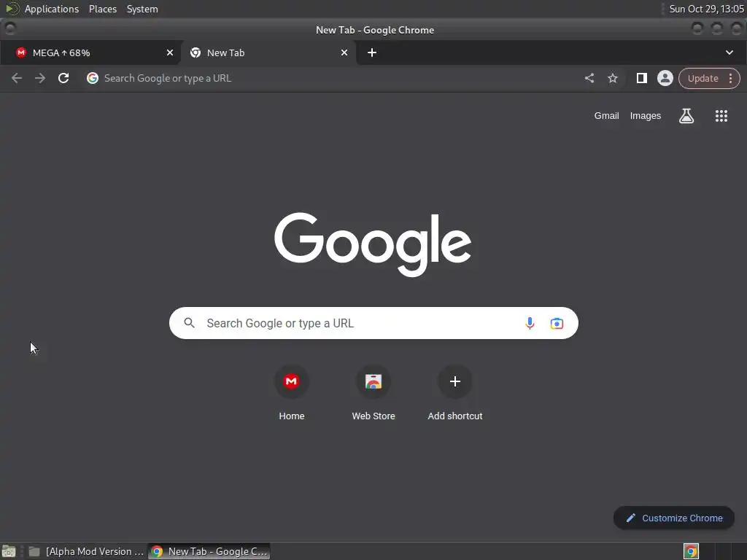The image size is (747, 560).
Task: Click the distributor logo in the top panel
Action: pyautogui.click(x=12, y=9)
